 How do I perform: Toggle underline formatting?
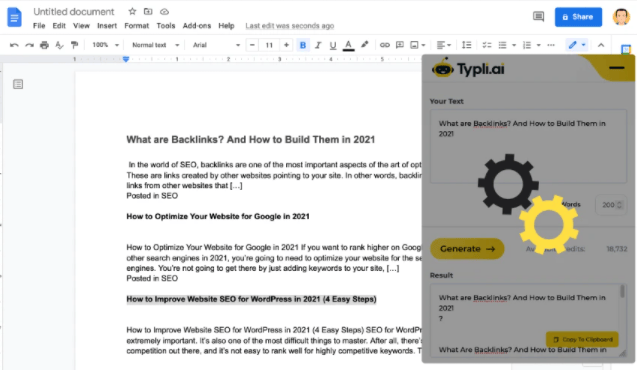pos(333,45)
